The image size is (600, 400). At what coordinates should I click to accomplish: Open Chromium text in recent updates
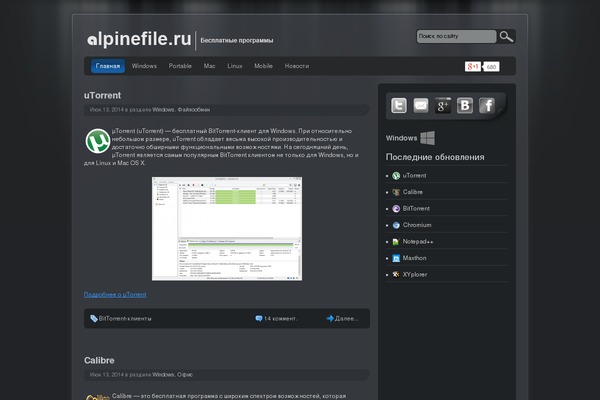pyautogui.click(x=417, y=225)
